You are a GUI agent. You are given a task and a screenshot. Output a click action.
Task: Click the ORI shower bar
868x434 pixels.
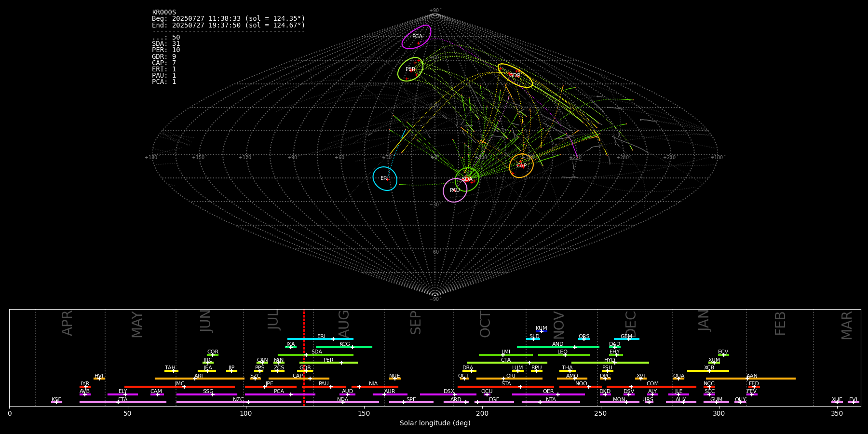[x=510, y=379]
